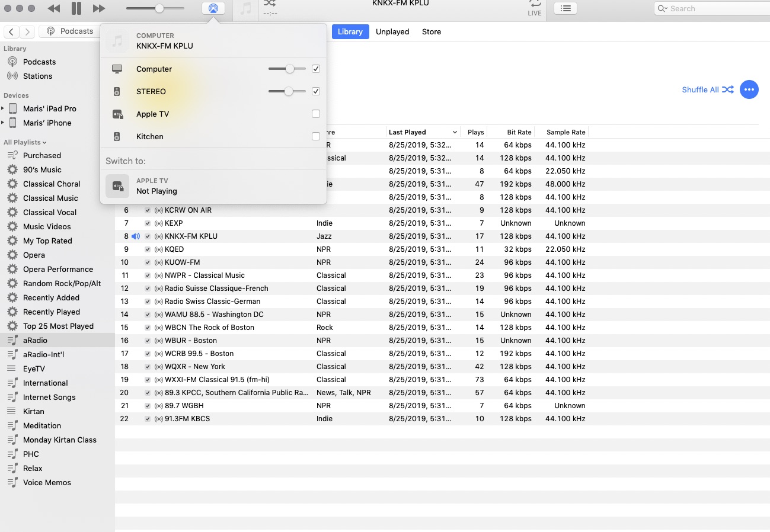Open the Classical Music smart playlist
The height and width of the screenshot is (532, 770).
(x=50, y=198)
